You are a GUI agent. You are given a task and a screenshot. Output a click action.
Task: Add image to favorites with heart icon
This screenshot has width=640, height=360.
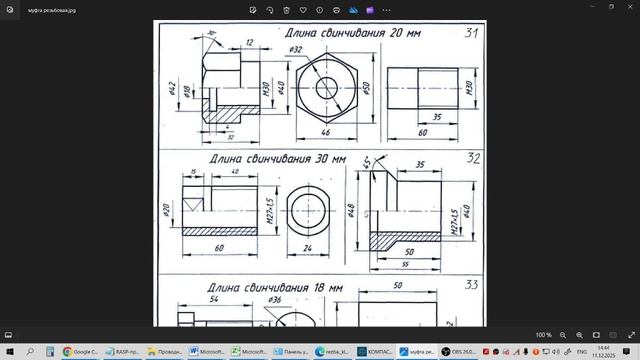tap(303, 10)
